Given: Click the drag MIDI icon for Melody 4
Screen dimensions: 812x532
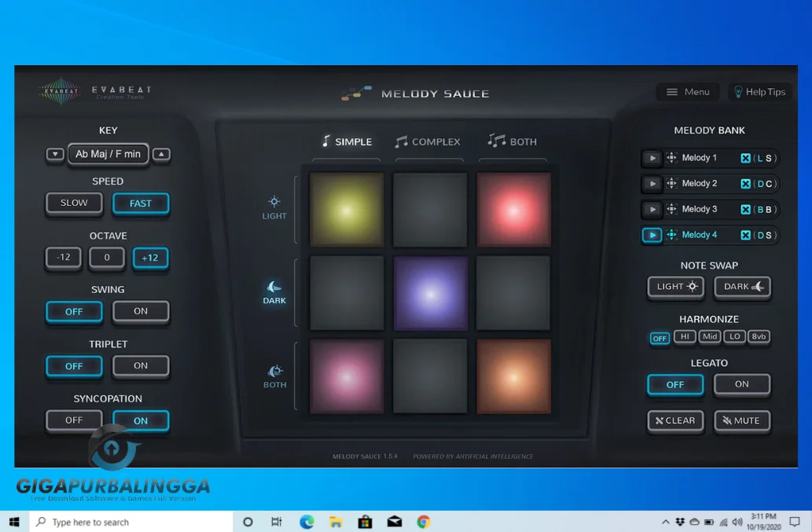Looking at the screenshot, I should tap(671, 235).
